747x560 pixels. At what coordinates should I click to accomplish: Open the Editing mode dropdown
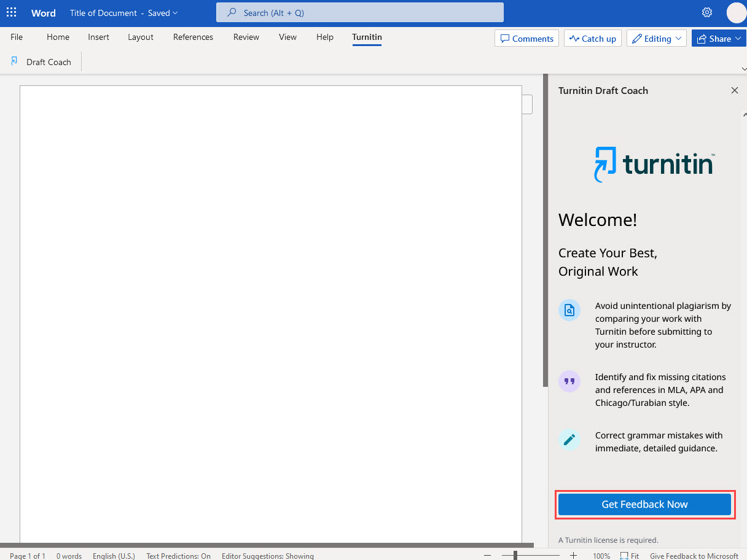click(x=657, y=38)
